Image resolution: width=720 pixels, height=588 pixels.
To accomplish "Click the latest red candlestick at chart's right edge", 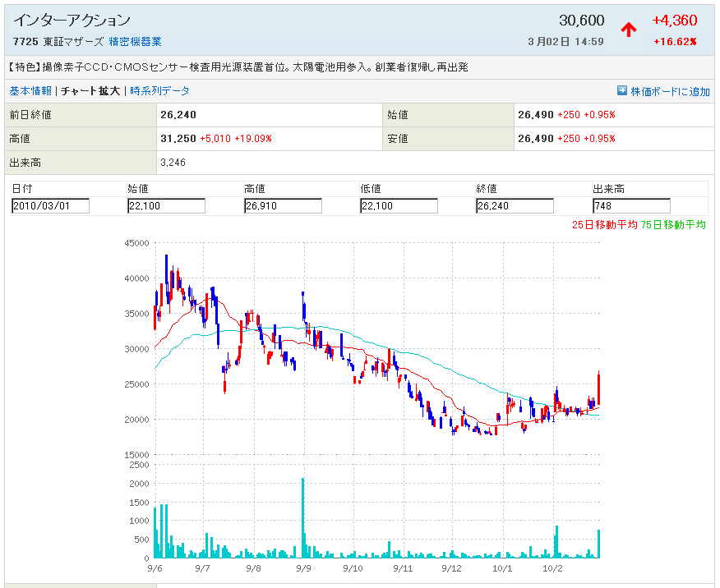I will 599,388.
